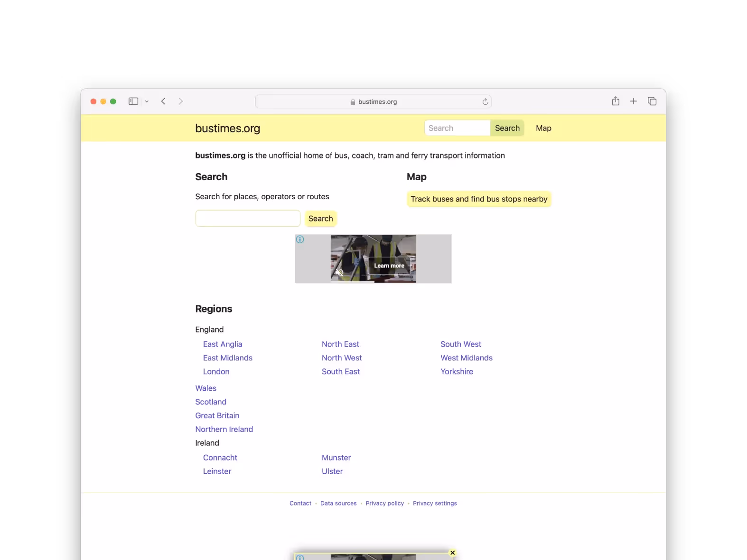
Task: Open the Munster region
Action: [336, 458]
